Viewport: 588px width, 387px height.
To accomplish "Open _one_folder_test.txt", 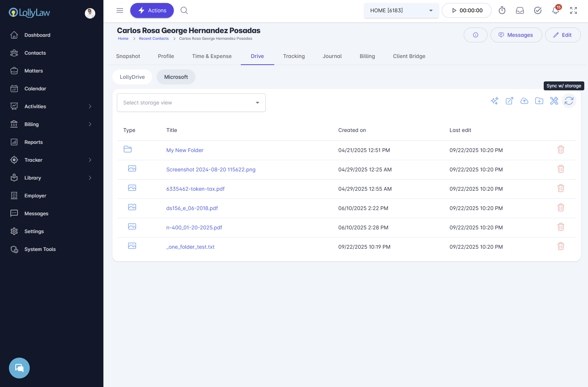I will point(191,247).
